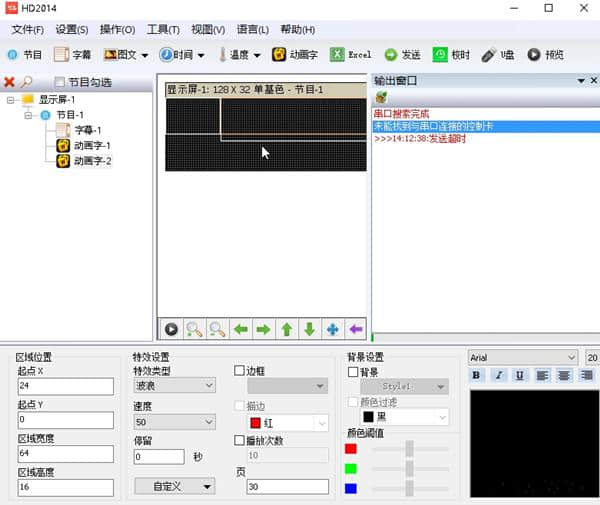Screen dimensions: 600x505
Task: Click the 起点 X input field
Action: pos(65,386)
